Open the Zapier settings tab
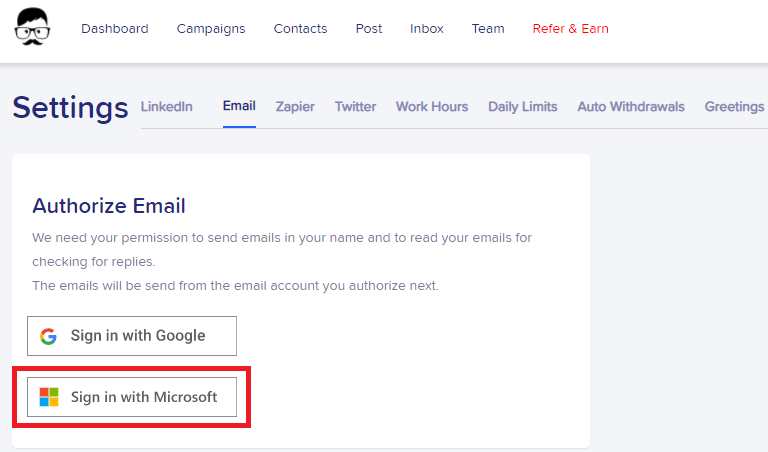The height and width of the screenshot is (452, 768). [x=295, y=107]
